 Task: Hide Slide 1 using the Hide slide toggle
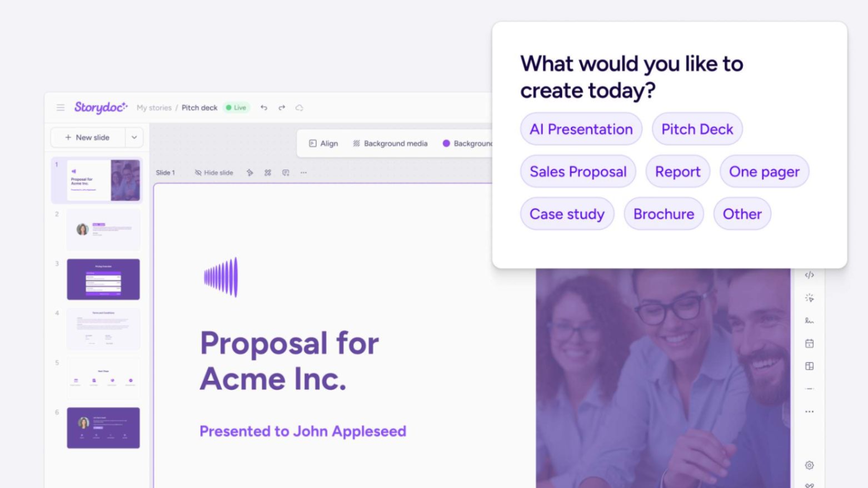click(x=214, y=172)
